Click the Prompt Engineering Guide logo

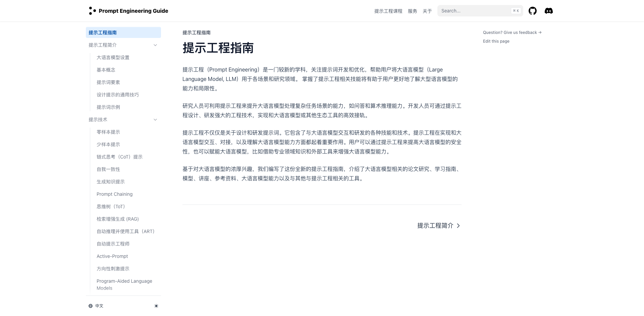tap(128, 11)
